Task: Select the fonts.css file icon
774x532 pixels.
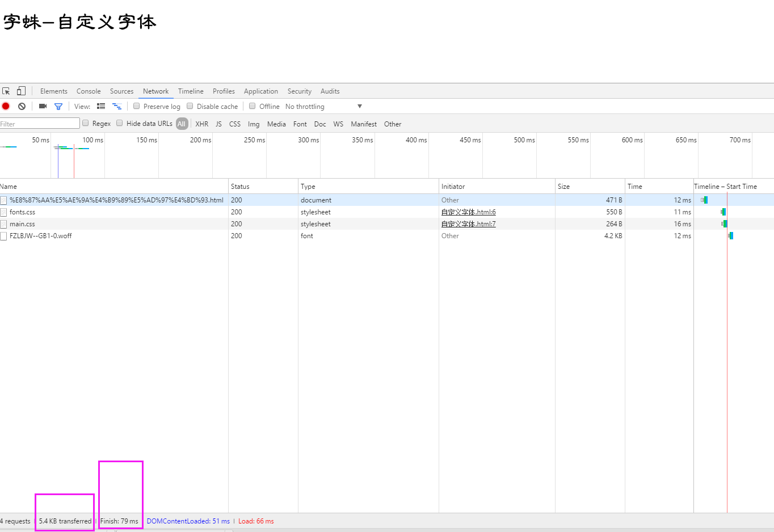Action: pyautogui.click(x=3, y=212)
